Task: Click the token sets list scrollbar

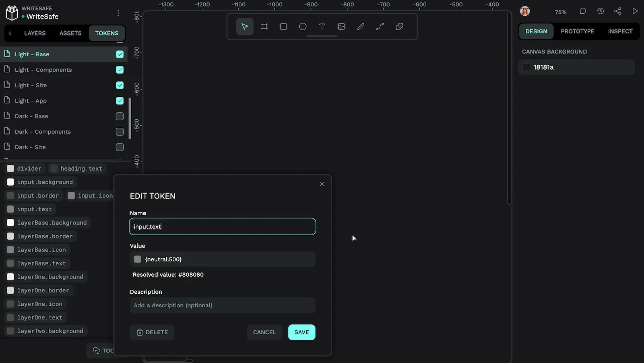Action: [130, 118]
